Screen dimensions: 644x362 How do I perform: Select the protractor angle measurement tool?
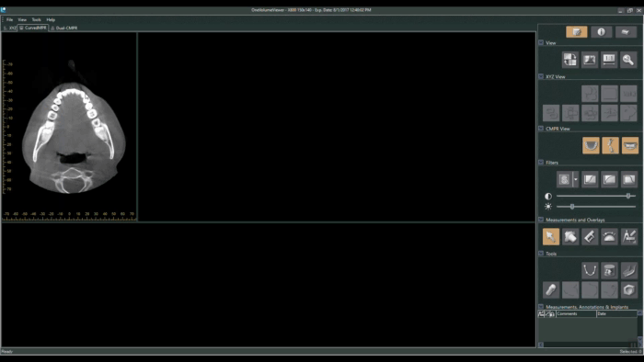[609, 236]
